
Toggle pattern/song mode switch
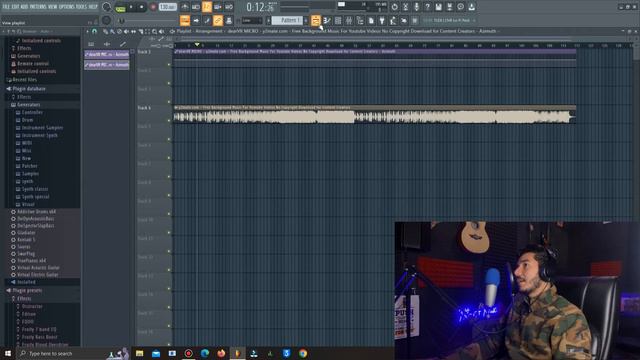coord(120,8)
